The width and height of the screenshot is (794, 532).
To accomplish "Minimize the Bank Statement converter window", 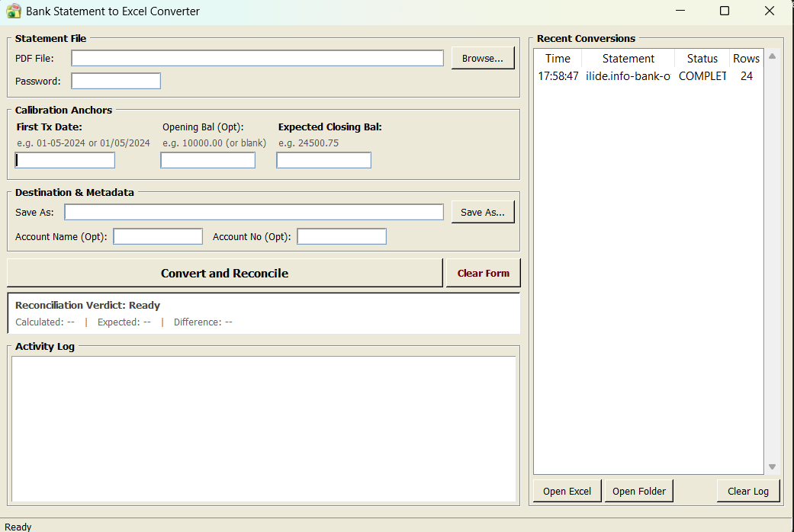I will pyautogui.click(x=680, y=11).
